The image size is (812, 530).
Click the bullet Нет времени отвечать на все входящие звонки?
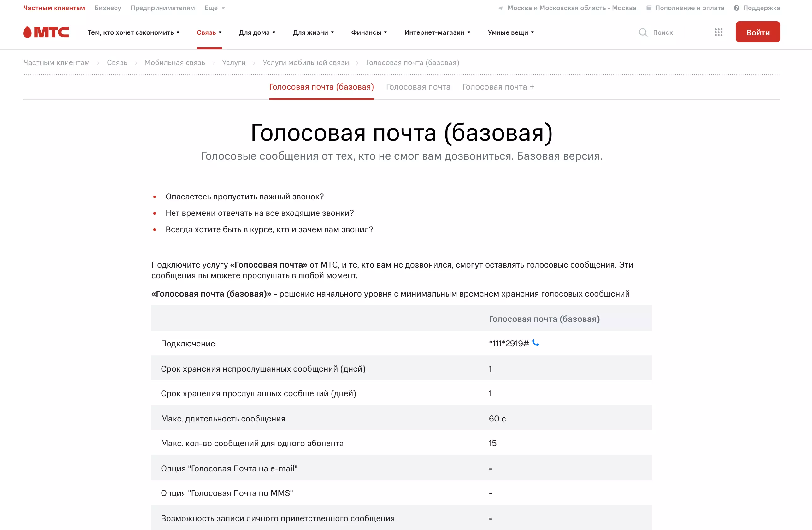260,213
